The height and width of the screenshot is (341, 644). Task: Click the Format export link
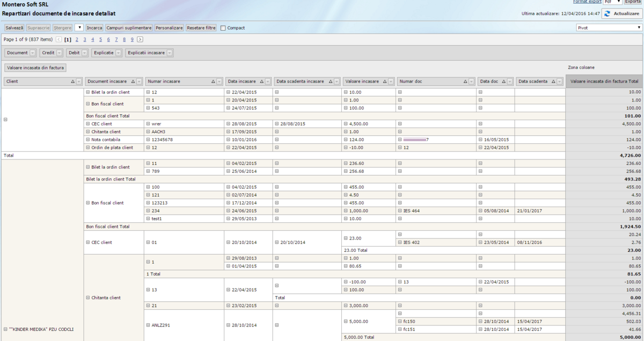point(587,2)
